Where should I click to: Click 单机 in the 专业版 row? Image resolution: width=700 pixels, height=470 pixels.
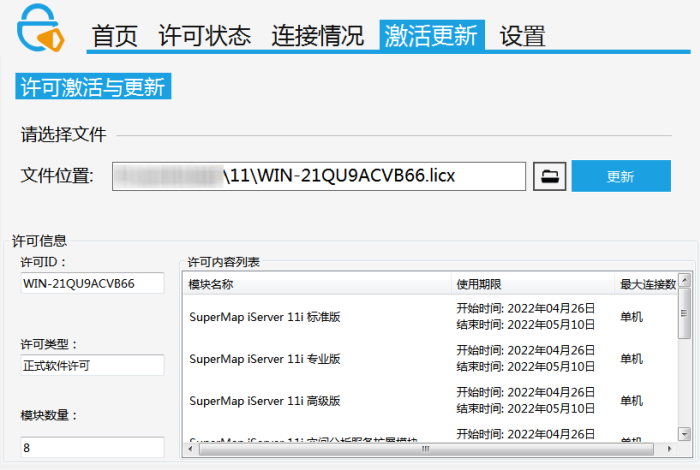[631, 359]
